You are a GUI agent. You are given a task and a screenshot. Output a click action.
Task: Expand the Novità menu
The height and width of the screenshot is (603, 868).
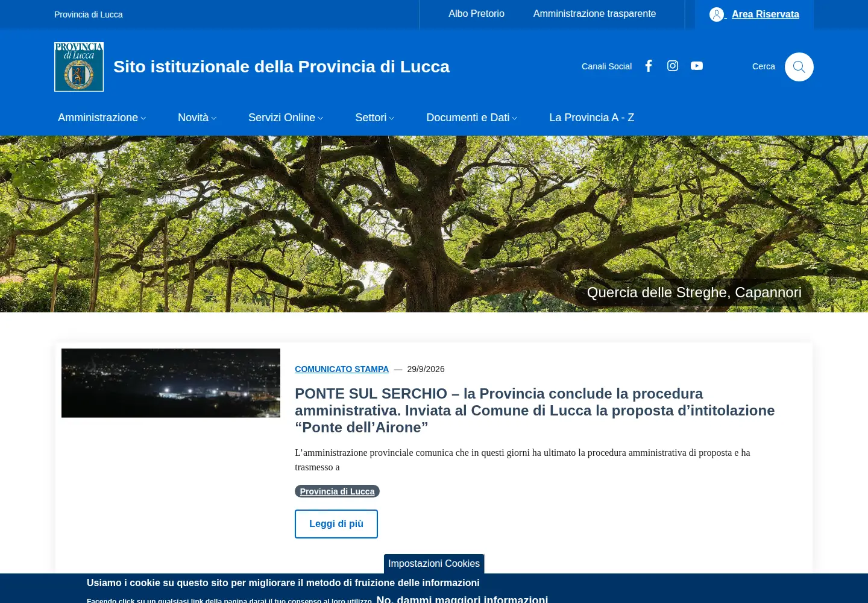click(x=197, y=118)
